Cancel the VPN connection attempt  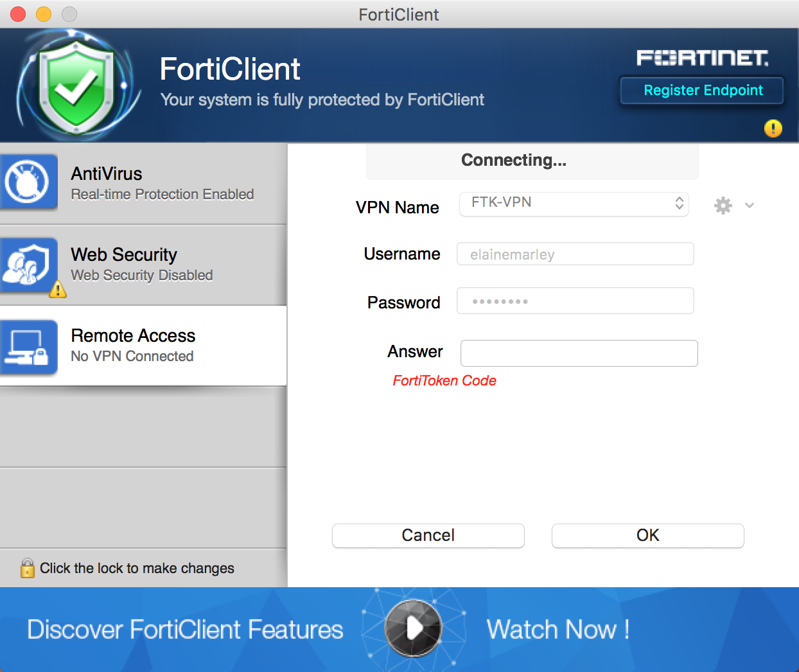coord(428,536)
